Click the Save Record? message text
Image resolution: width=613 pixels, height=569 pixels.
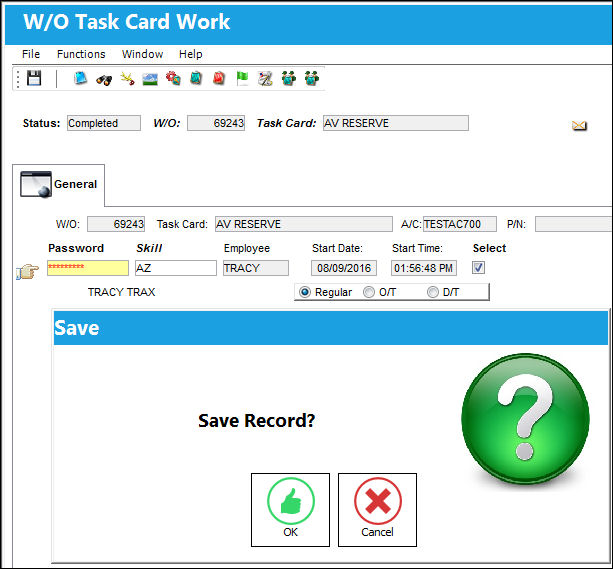click(256, 421)
